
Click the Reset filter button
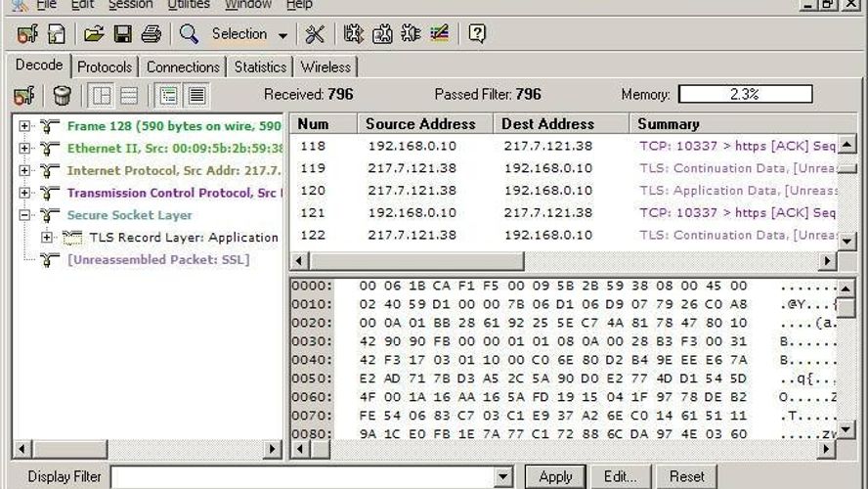tap(686, 477)
